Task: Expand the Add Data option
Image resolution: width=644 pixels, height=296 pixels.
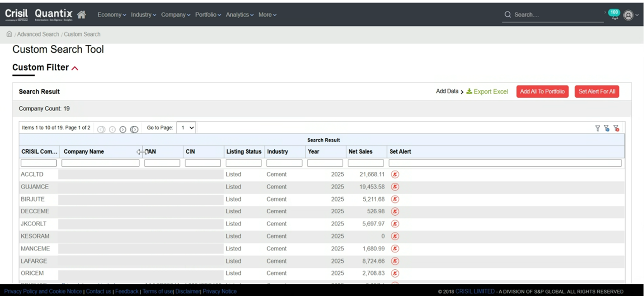Action: (x=450, y=92)
